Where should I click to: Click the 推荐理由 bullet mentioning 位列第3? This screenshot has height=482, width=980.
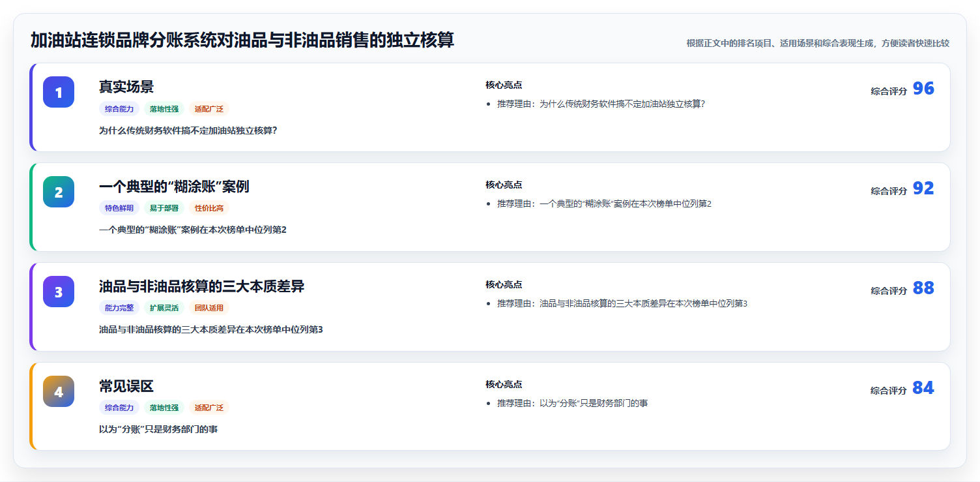(x=622, y=304)
